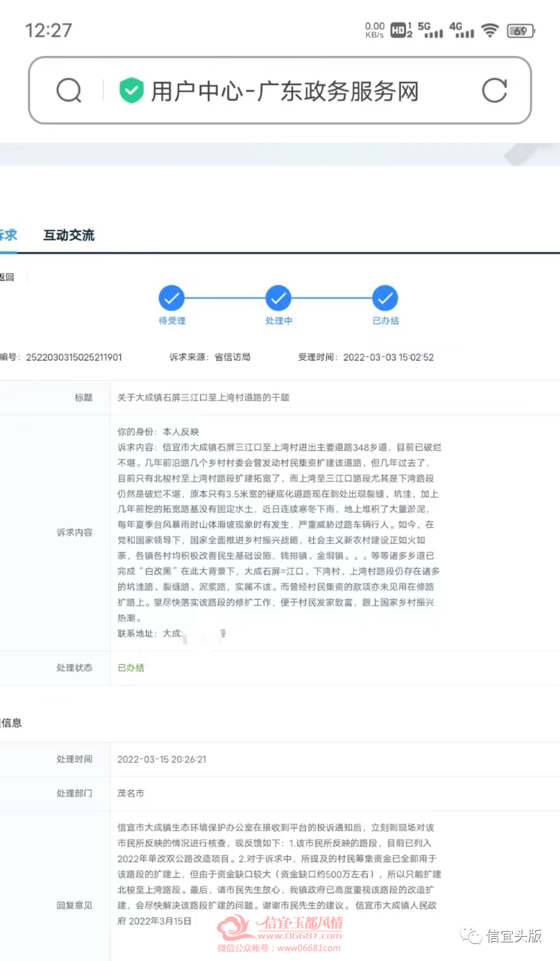Screen dimensions: 560x961
Task: Select the case number 2522030315025211901
Action: [x=74, y=357]
